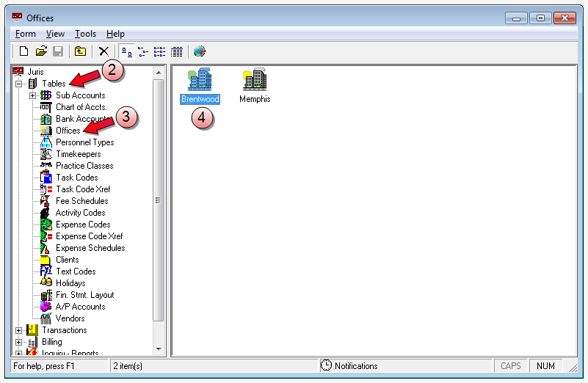Screen dimensions: 588x383
Task: Click the up-one-level folder icon
Action: (x=80, y=51)
